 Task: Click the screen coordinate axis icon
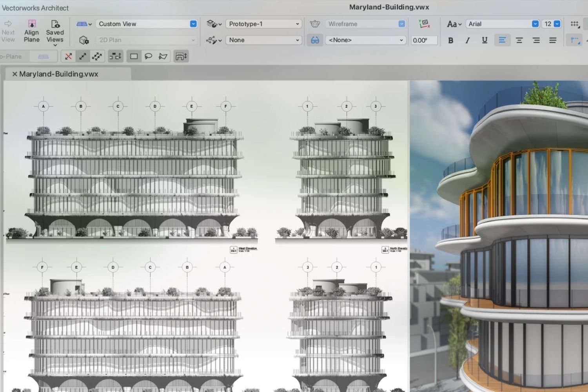[424, 24]
